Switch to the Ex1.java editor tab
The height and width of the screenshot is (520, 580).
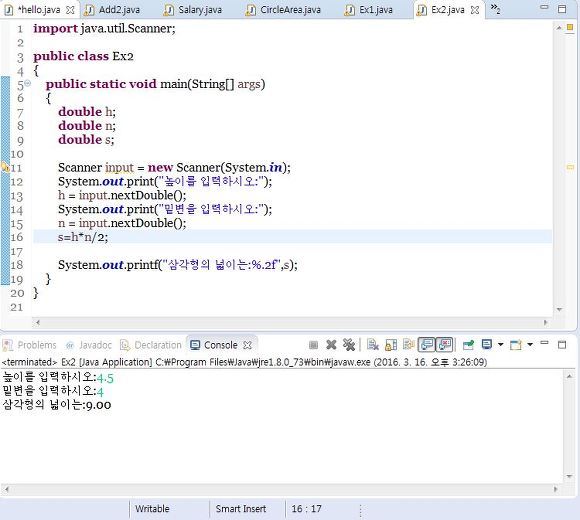[375, 10]
